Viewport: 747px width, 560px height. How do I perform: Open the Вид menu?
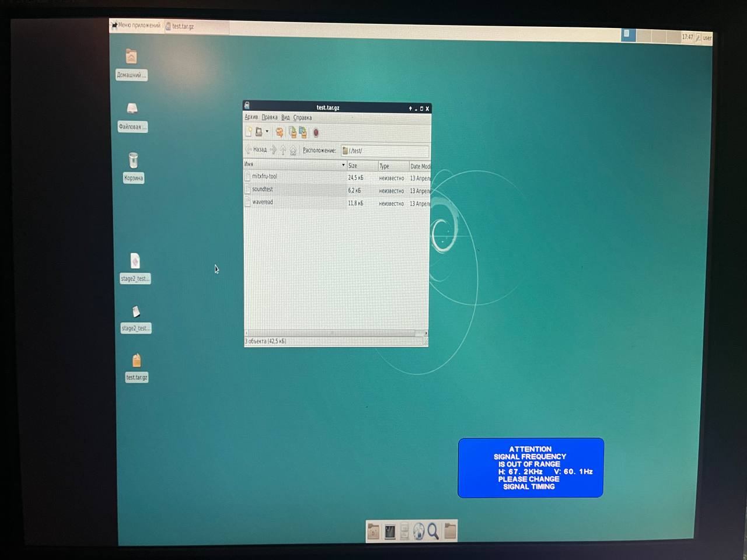point(285,117)
